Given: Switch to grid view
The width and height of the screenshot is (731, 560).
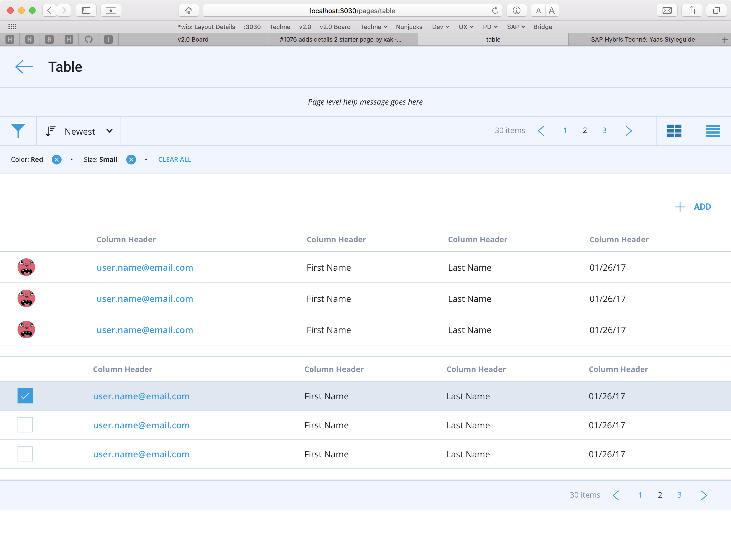Looking at the screenshot, I should point(674,131).
